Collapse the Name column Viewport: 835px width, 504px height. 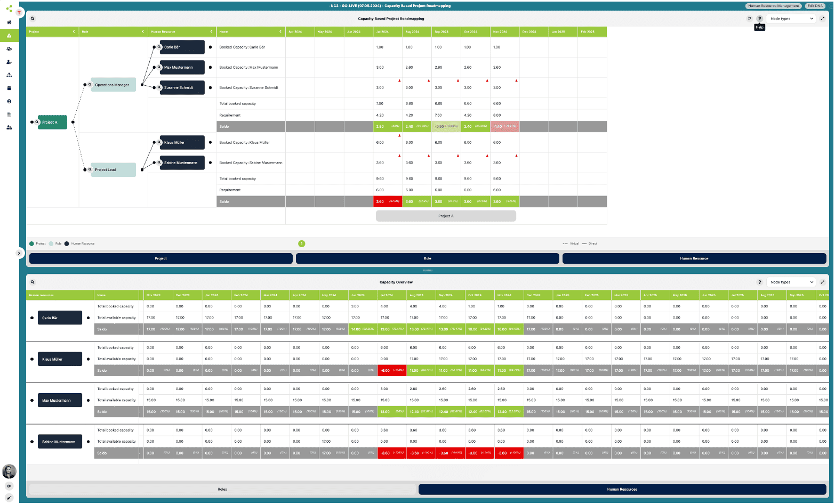click(280, 31)
